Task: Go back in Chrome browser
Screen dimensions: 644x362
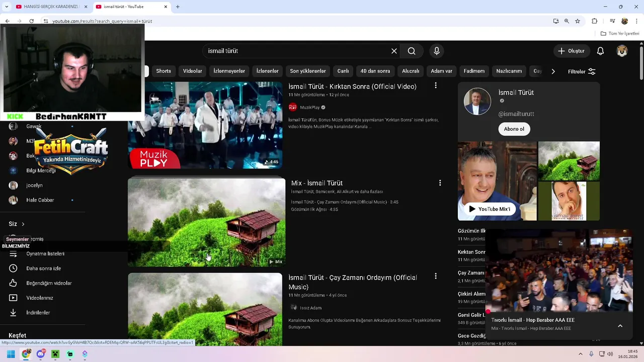Action: tap(7, 21)
